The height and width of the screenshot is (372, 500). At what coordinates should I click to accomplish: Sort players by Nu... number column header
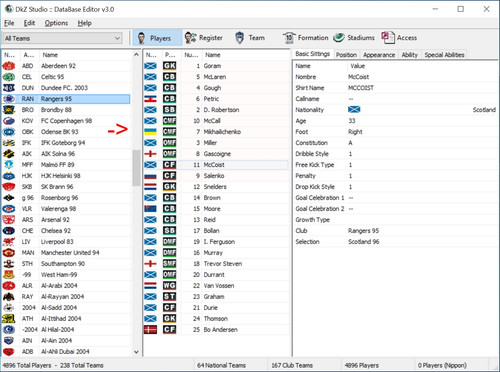(191, 55)
